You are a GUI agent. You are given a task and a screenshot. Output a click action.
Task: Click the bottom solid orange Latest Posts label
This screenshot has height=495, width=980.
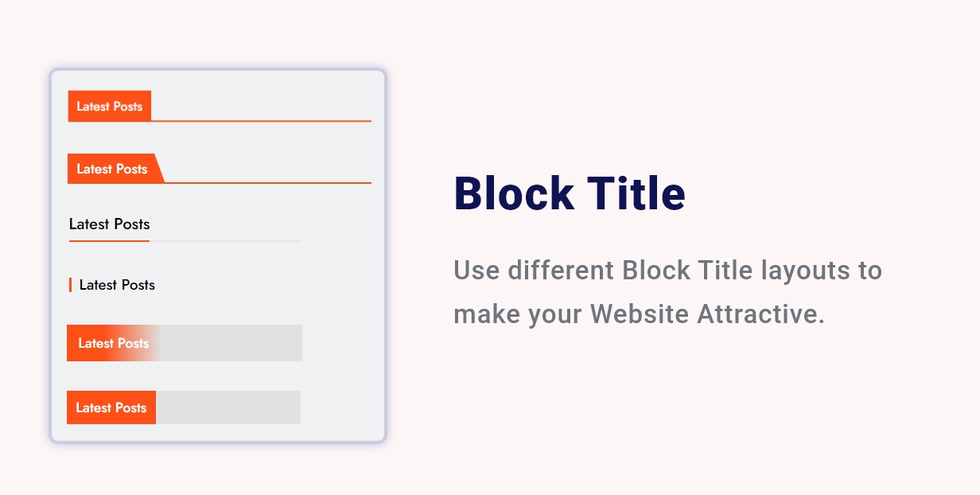(x=111, y=407)
